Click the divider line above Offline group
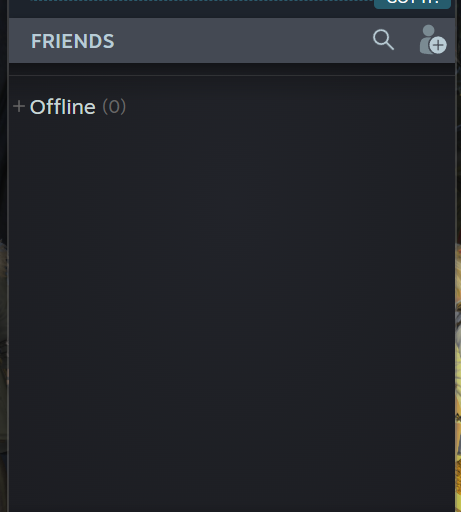This screenshot has height=512, width=461. click(232, 76)
